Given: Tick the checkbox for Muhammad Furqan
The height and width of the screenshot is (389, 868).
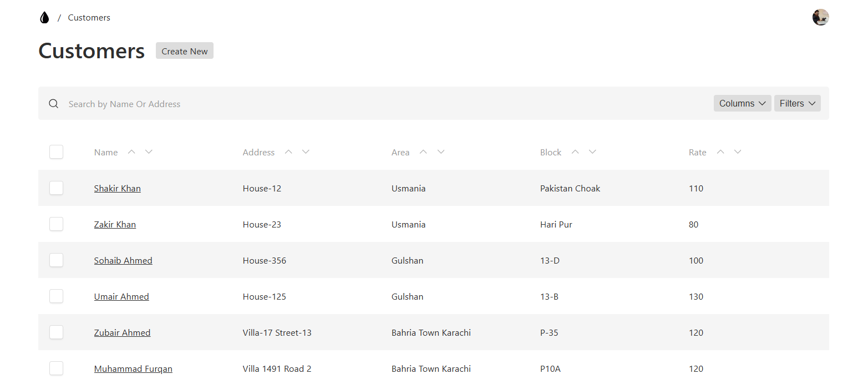Looking at the screenshot, I should pyautogui.click(x=56, y=368).
